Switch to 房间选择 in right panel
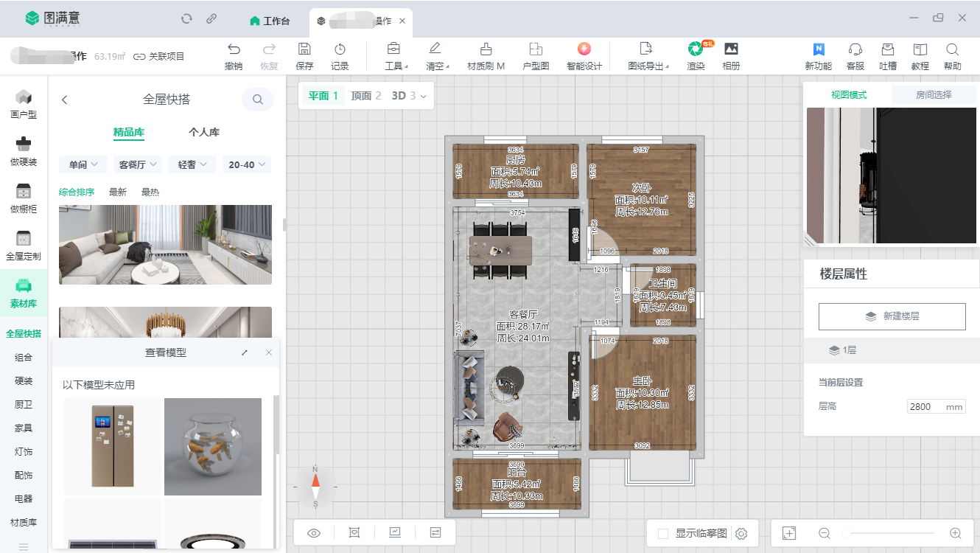The width and height of the screenshot is (980, 553). tap(934, 94)
